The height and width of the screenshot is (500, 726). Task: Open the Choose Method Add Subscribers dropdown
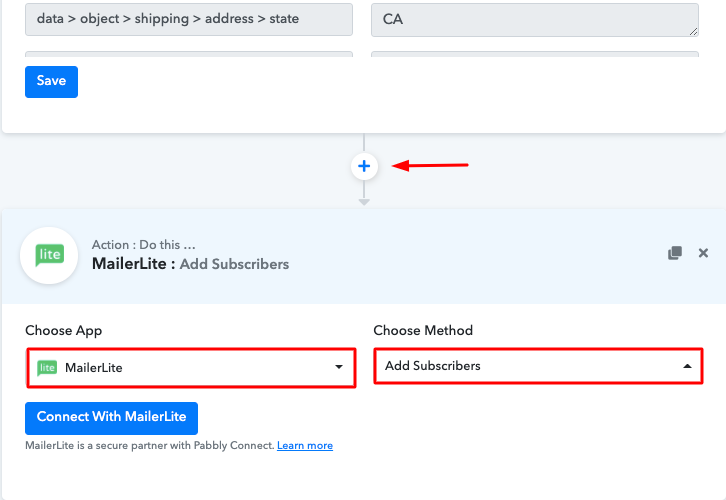point(538,366)
